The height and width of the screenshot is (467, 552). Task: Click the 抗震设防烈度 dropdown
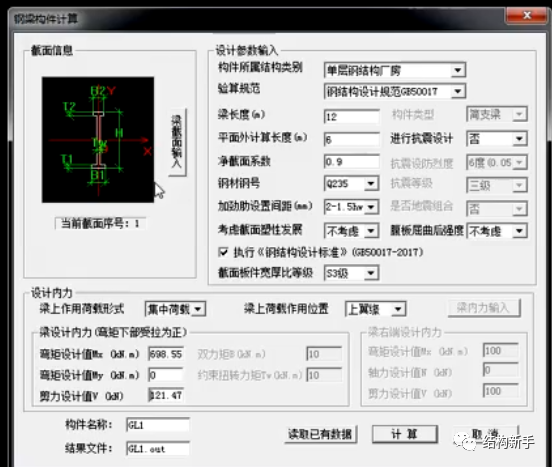coord(497,162)
